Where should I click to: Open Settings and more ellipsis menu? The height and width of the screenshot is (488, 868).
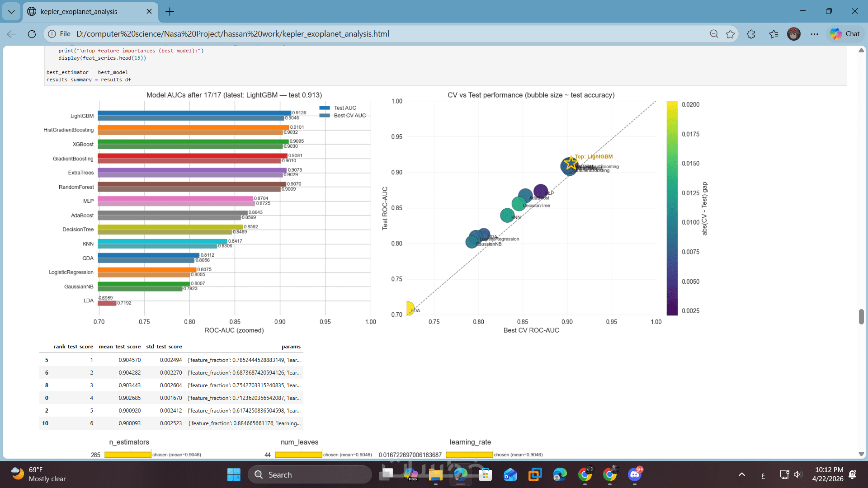point(814,34)
